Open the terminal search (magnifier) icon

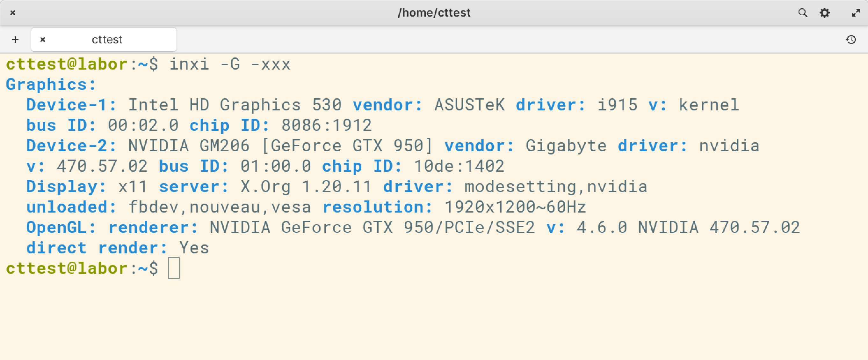click(x=803, y=13)
